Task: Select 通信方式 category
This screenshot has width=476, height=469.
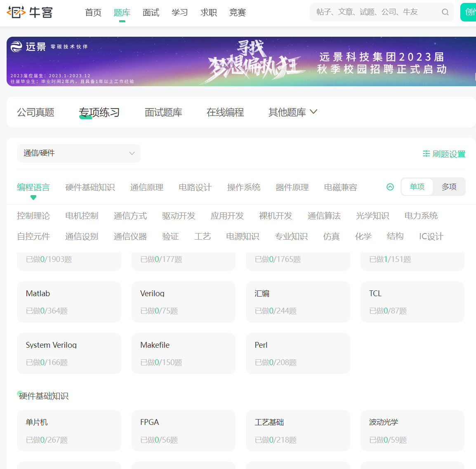Action: [x=130, y=216]
